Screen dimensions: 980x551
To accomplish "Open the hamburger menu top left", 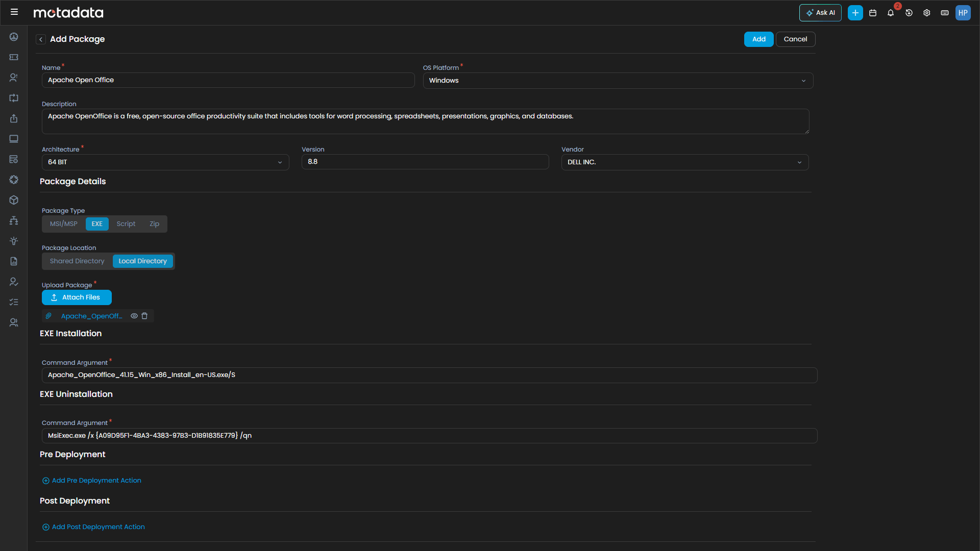I will [x=14, y=12].
